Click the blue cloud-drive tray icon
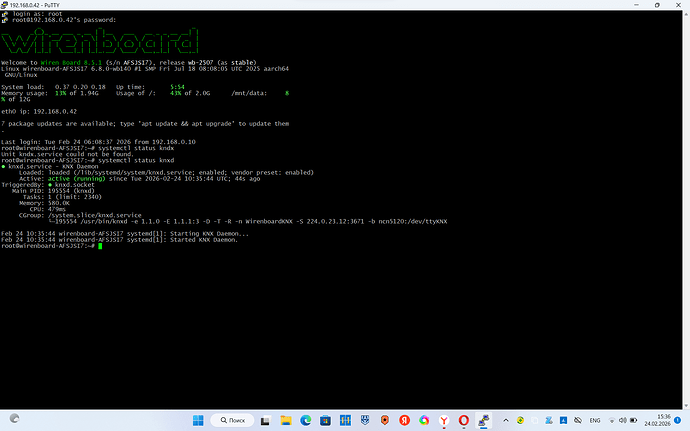The image size is (690, 431). tap(549, 420)
